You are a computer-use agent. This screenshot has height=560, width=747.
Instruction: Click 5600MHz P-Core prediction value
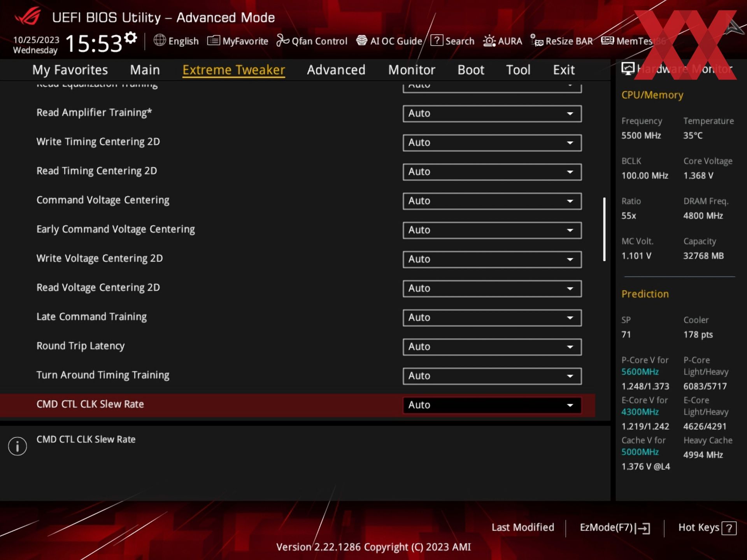click(640, 372)
